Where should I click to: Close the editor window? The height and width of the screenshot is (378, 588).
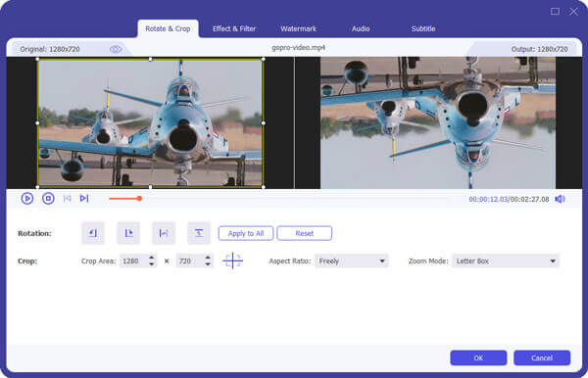[x=573, y=11]
